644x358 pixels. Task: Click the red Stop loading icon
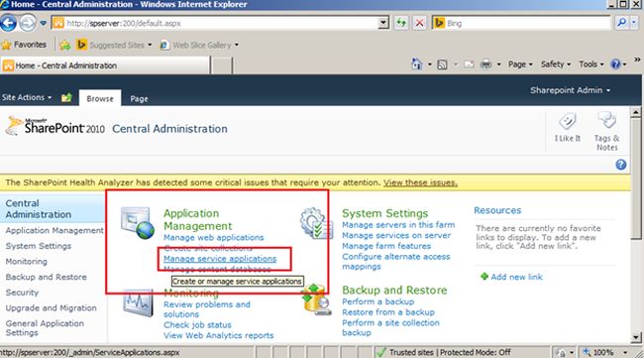tap(419, 23)
